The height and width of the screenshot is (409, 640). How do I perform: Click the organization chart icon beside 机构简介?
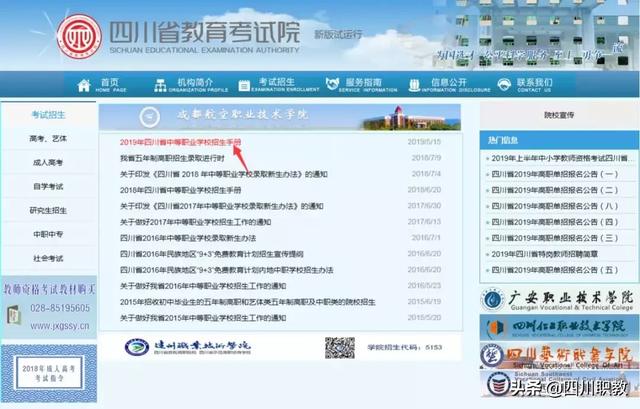point(160,85)
